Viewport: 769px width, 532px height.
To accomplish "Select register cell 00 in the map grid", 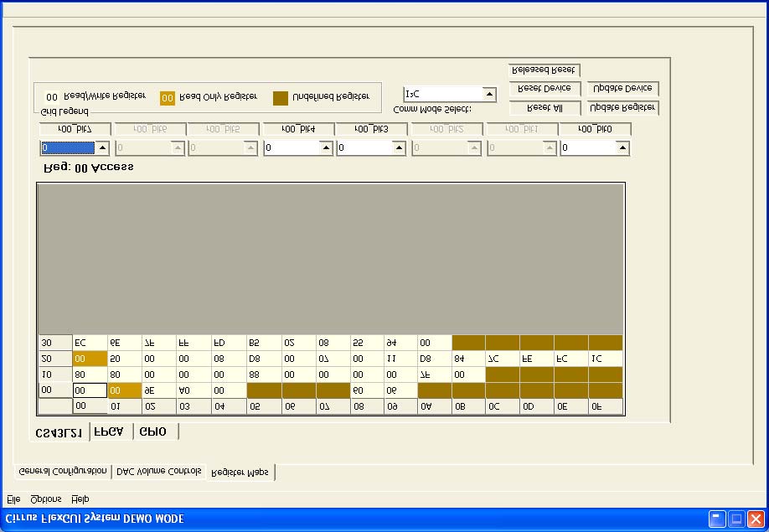I will [x=90, y=390].
